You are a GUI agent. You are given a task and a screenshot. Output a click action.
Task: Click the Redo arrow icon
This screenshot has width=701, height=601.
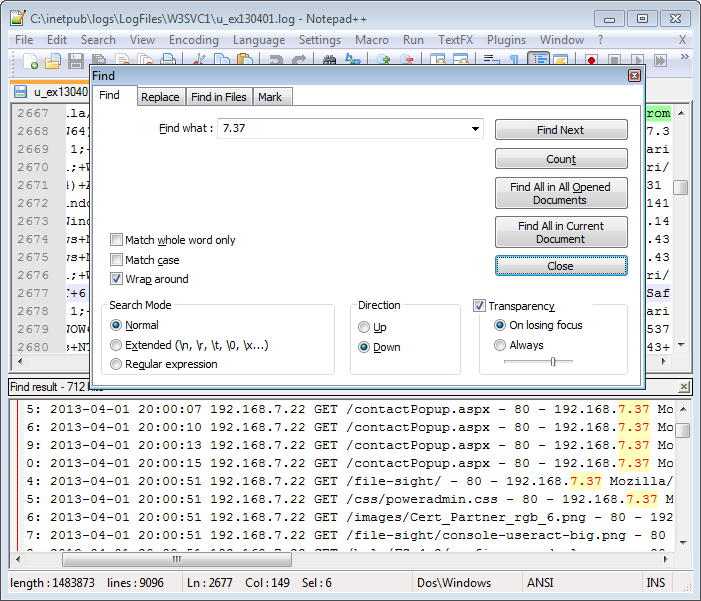click(x=299, y=60)
